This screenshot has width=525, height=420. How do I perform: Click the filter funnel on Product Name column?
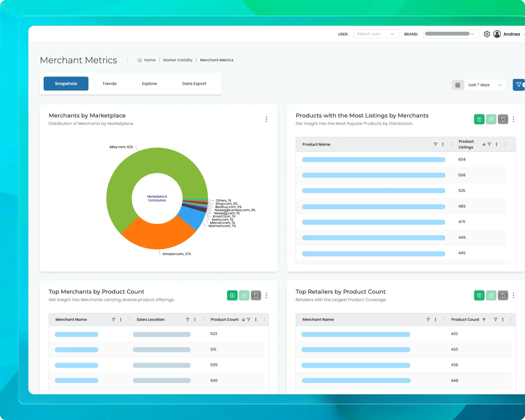[435, 144]
